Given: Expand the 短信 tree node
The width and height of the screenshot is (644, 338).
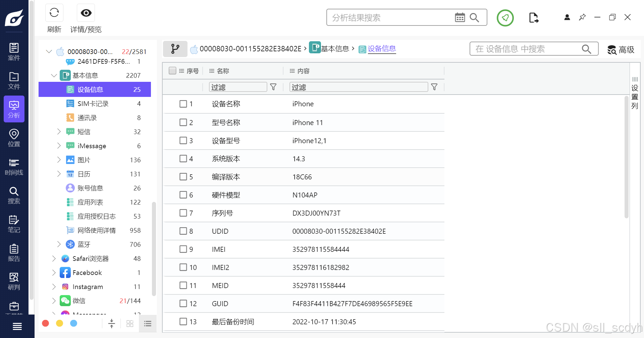Looking at the screenshot, I should [x=59, y=131].
